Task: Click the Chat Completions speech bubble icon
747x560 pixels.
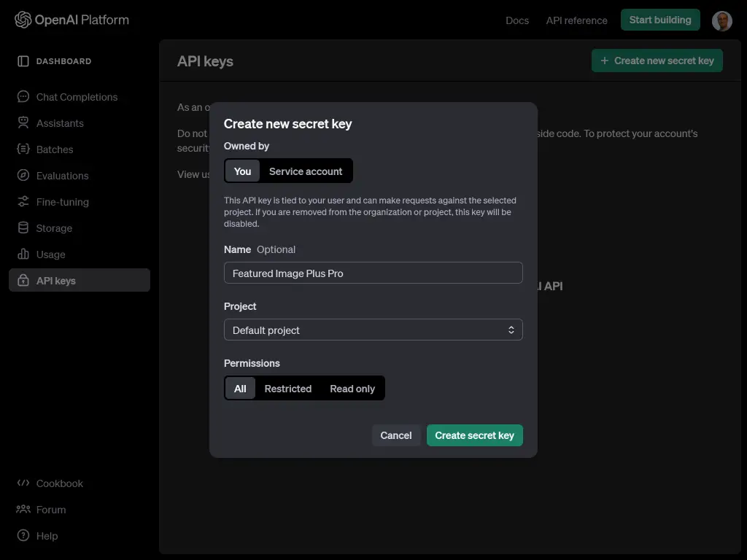Action: click(23, 97)
